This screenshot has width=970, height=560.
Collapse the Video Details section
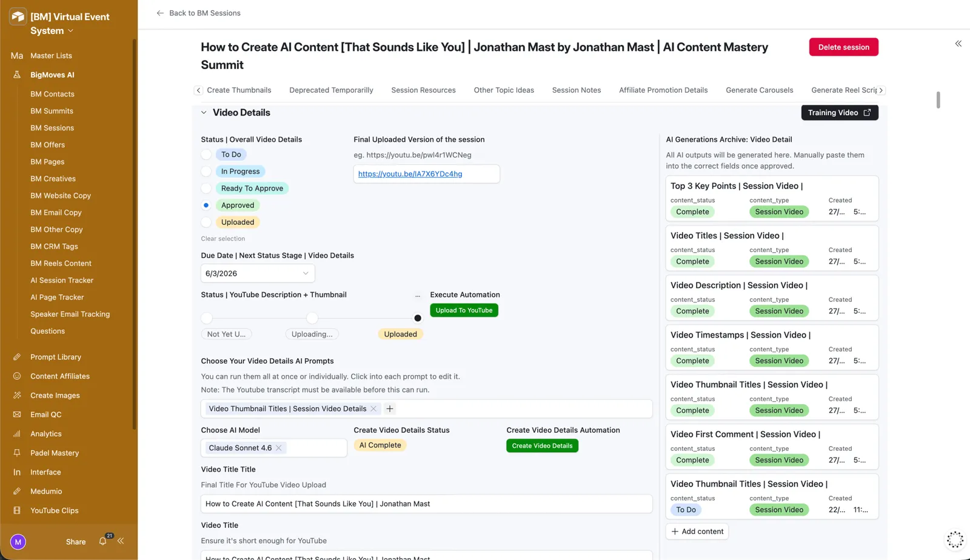(204, 113)
